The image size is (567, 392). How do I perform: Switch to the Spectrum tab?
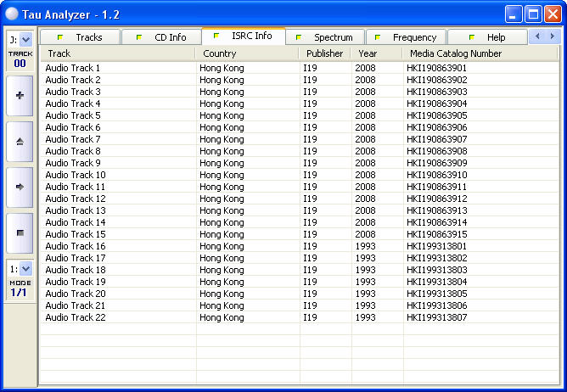(x=326, y=37)
